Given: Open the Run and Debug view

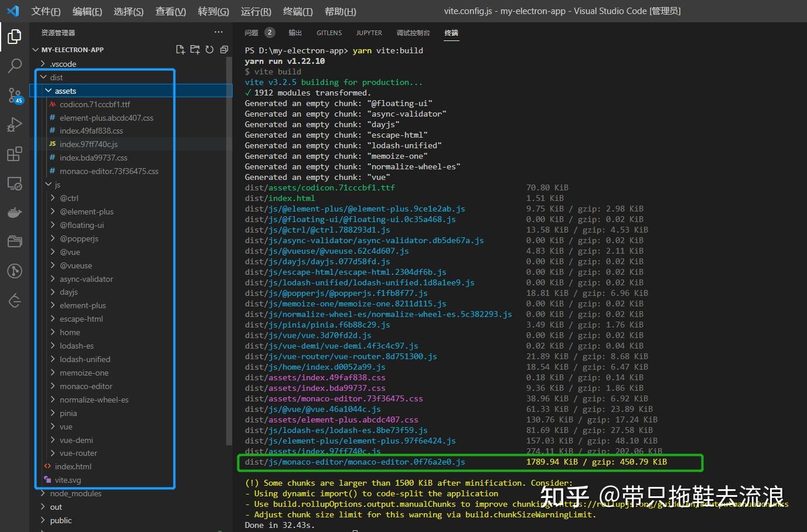Looking at the screenshot, I should tap(15, 124).
